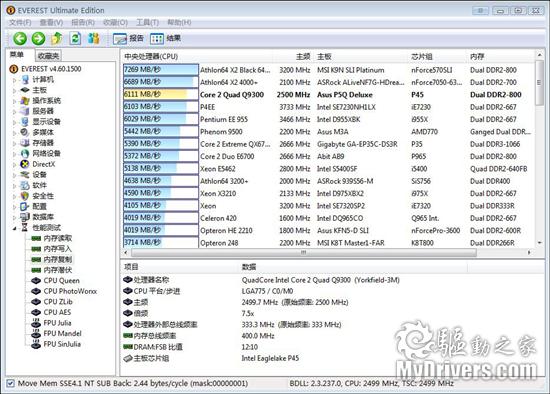Open the 报告 report toolbar button

pos(128,38)
